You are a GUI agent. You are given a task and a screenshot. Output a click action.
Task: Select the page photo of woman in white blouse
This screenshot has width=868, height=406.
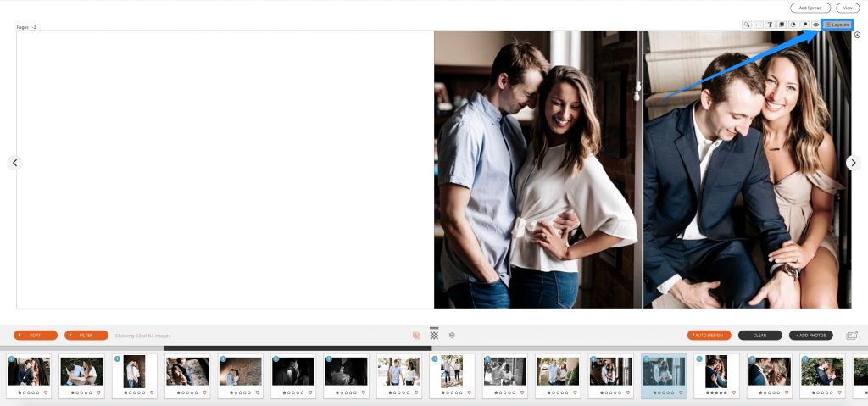(x=537, y=170)
